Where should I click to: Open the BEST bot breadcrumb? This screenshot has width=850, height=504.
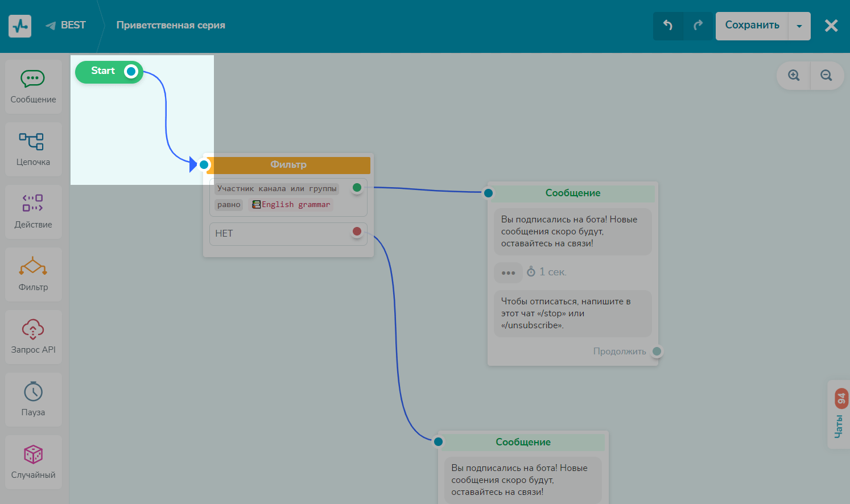pos(66,25)
